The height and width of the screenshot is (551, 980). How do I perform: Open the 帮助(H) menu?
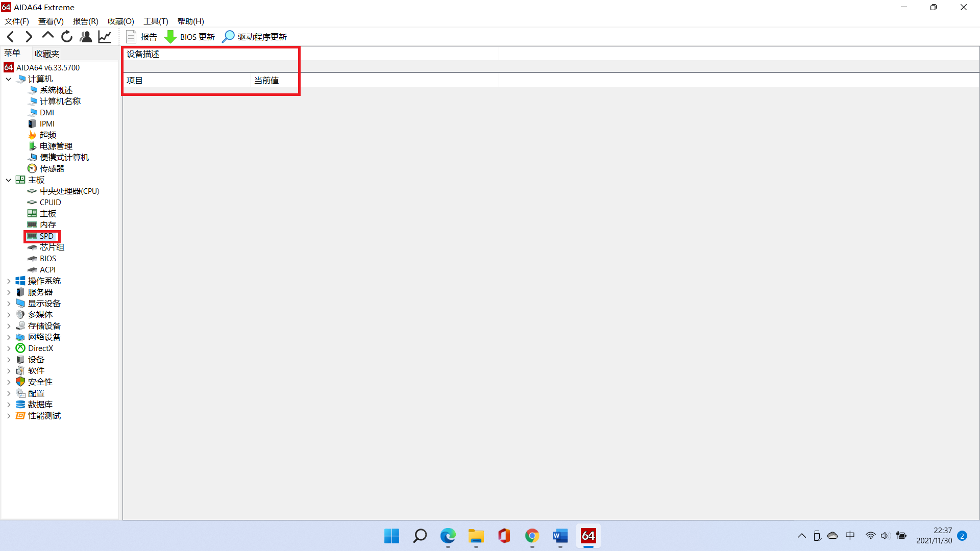coord(190,21)
